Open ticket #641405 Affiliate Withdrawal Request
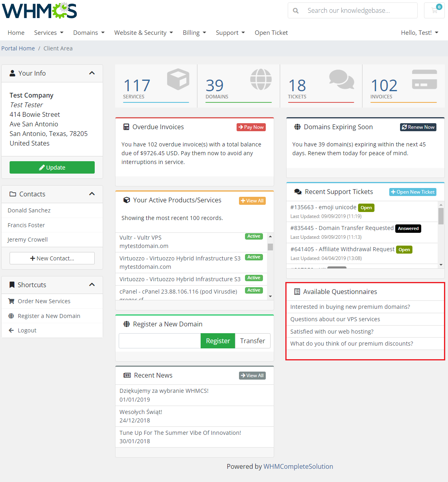448x482 pixels. point(362,253)
